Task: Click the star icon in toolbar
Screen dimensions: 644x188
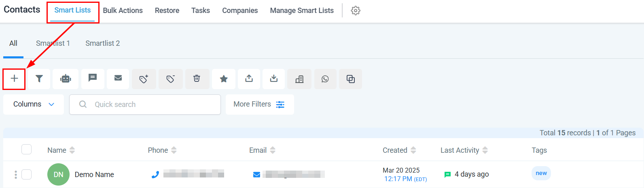Action: [x=223, y=79]
